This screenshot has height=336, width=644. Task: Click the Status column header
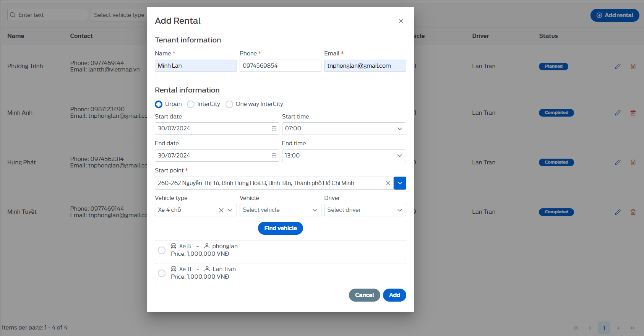pos(548,36)
